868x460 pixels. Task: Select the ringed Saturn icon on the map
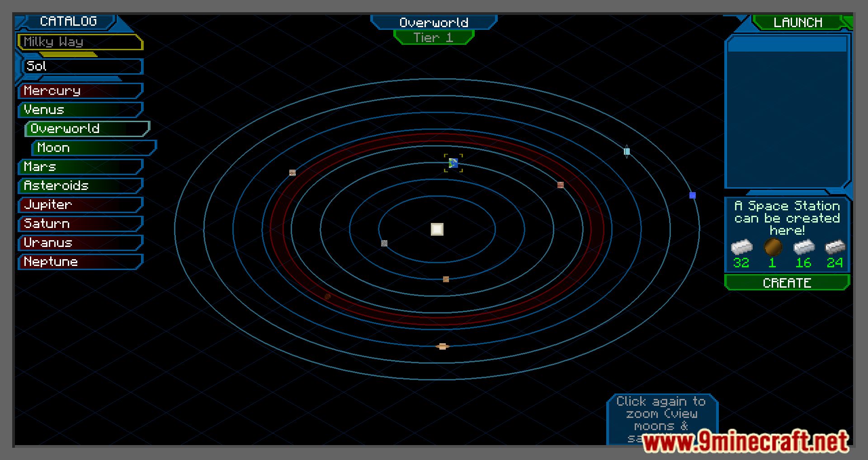coord(443,346)
